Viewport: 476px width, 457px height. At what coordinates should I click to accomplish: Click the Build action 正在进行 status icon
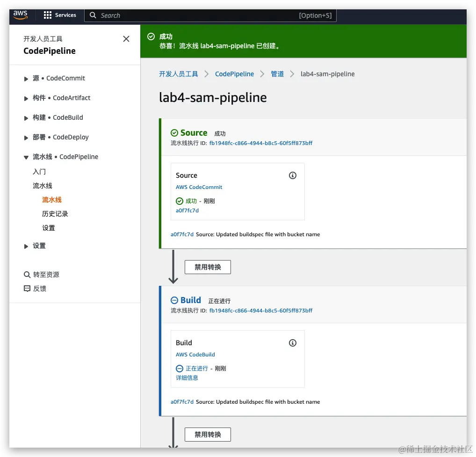pyautogui.click(x=180, y=368)
